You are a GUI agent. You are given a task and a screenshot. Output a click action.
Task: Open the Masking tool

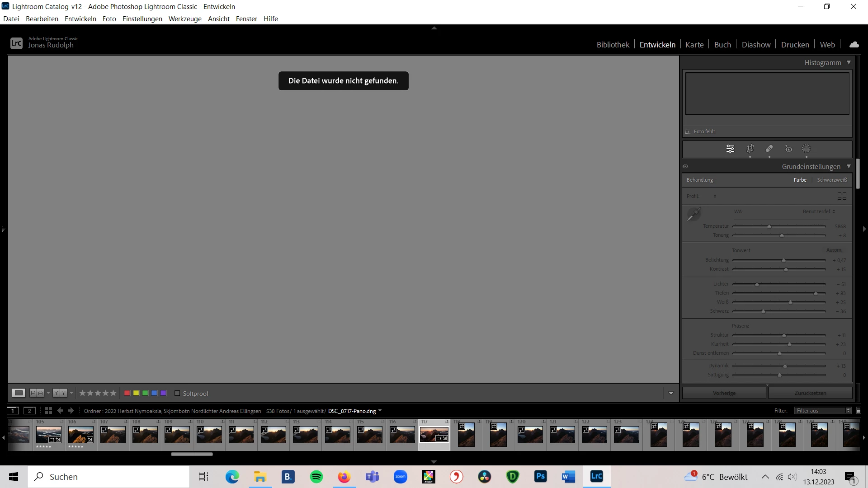coord(806,149)
